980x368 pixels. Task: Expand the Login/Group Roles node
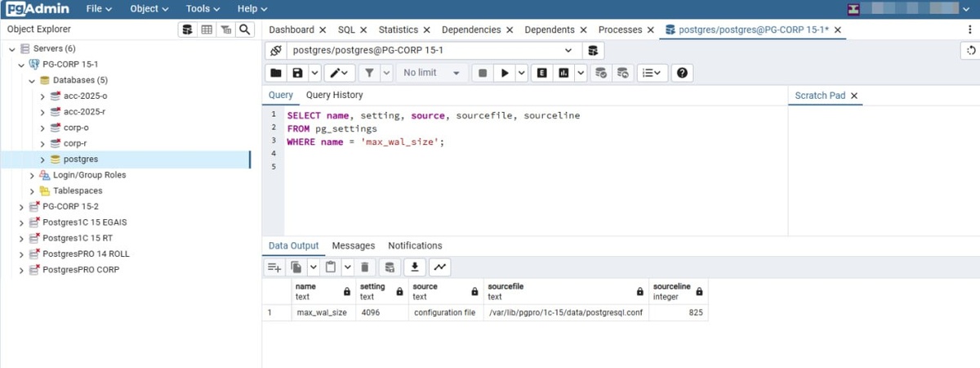pyautogui.click(x=32, y=175)
